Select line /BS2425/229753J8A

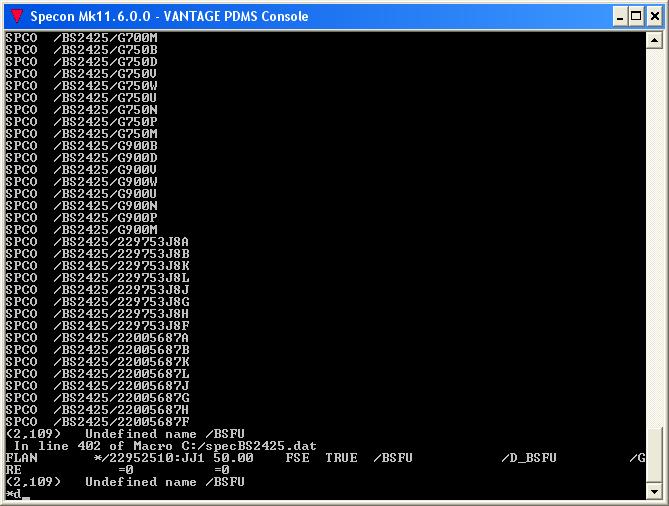click(97, 241)
